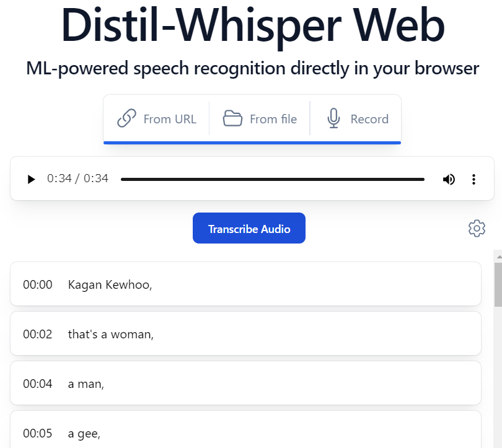Open audio player more options menu
The height and width of the screenshot is (448, 502).
[x=474, y=179]
